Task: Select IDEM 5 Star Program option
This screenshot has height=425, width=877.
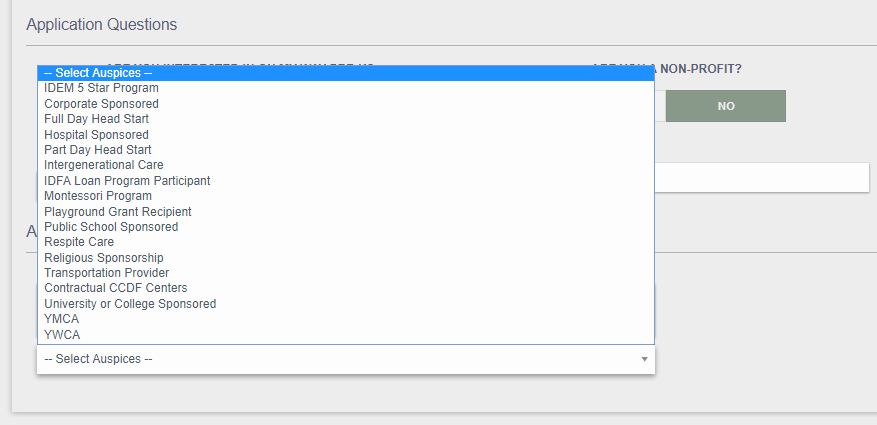Action: (101, 88)
